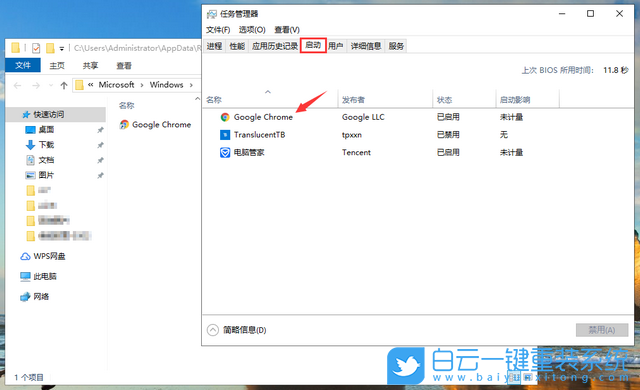Click 此电脑 computer icon

pyautogui.click(x=25, y=277)
